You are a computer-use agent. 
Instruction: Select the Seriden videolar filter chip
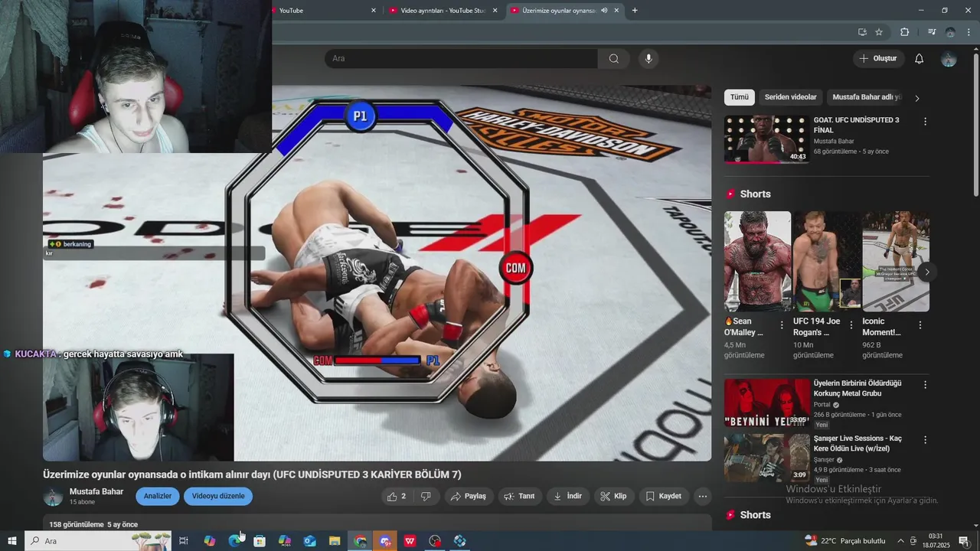pos(790,97)
